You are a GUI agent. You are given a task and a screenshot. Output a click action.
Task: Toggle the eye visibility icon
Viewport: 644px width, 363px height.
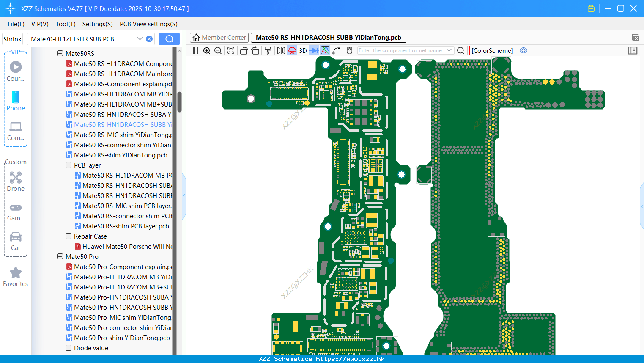(x=523, y=50)
